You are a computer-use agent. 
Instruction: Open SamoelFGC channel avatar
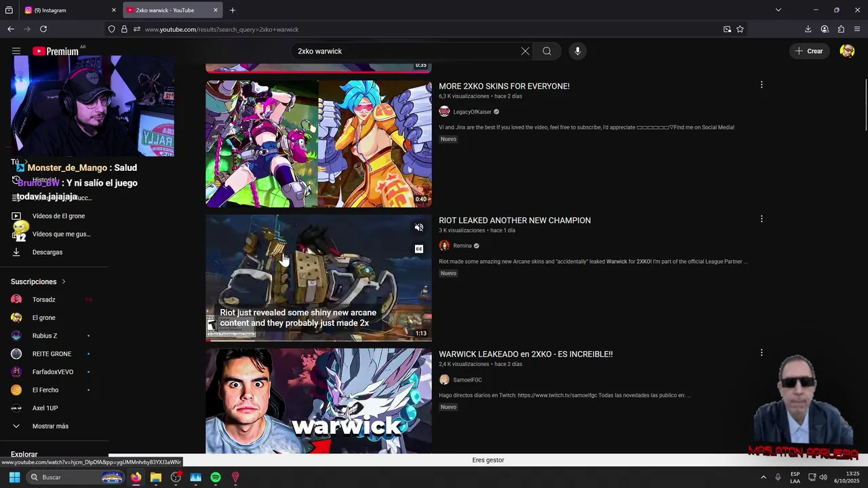coord(444,380)
